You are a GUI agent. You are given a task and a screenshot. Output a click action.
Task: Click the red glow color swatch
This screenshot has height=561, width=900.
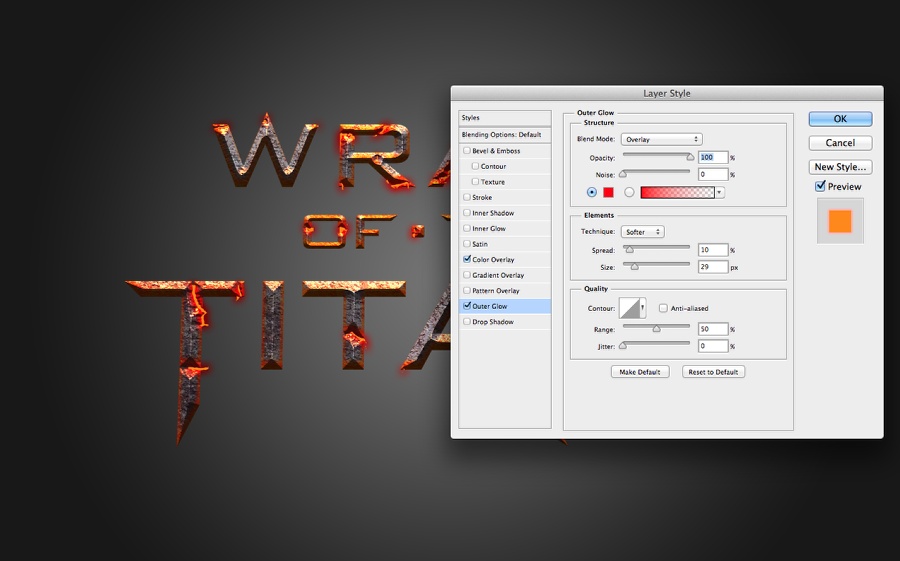(608, 192)
